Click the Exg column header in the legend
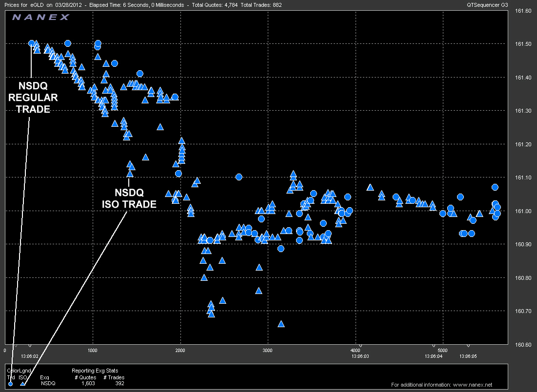This screenshot has width=537, height=392. tap(44, 377)
